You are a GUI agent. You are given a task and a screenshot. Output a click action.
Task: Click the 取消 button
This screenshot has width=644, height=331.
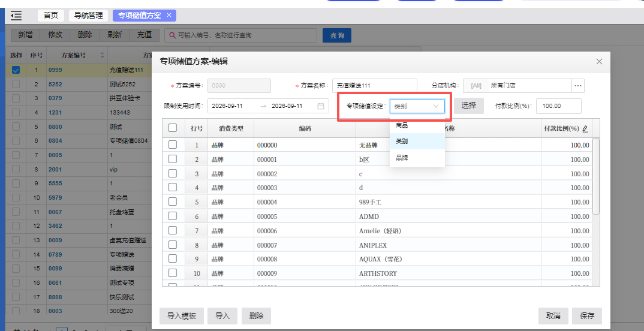click(x=553, y=316)
